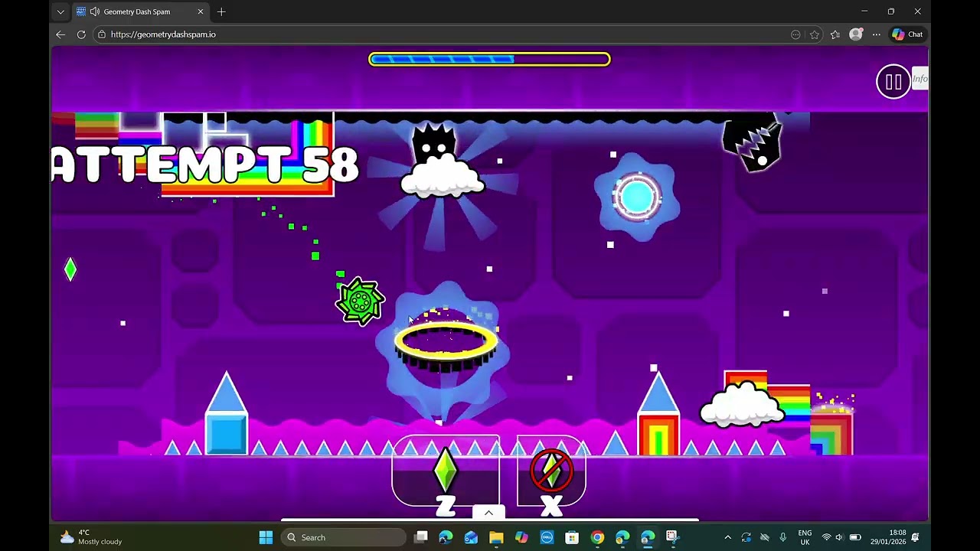Refresh the current page

click(81, 34)
